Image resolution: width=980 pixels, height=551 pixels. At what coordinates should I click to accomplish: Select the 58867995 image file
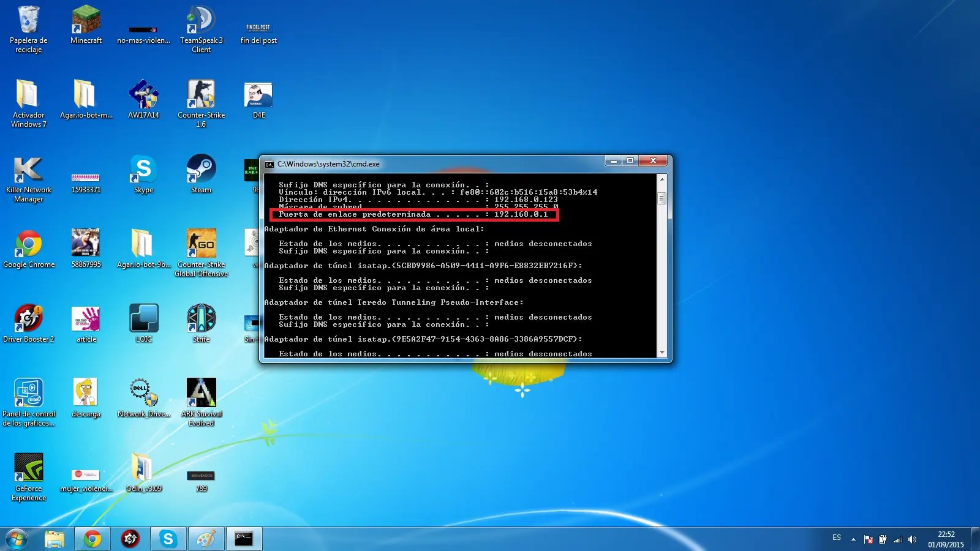click(x=86, y=249)
